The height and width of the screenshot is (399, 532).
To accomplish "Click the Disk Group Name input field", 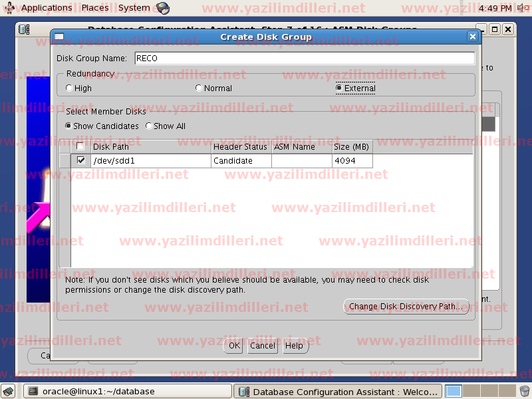I will pyautogui.click(x=305, y=59).
